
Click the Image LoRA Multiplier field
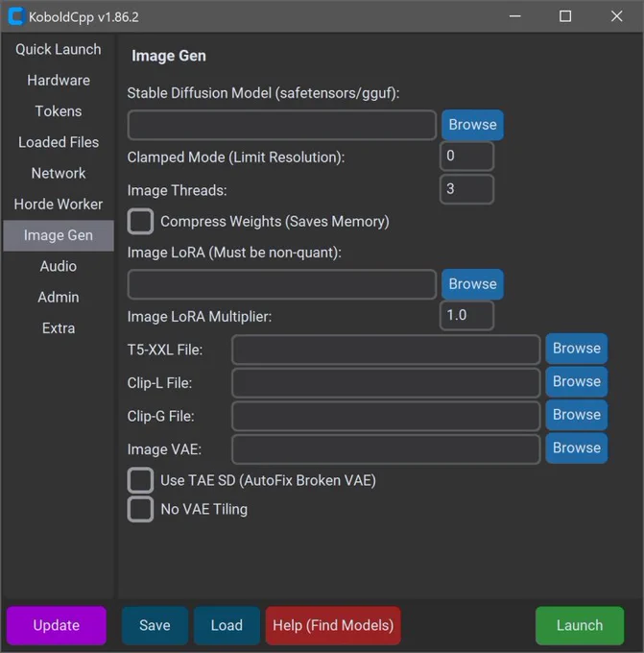pyautogui.click(x=466, y=315)
